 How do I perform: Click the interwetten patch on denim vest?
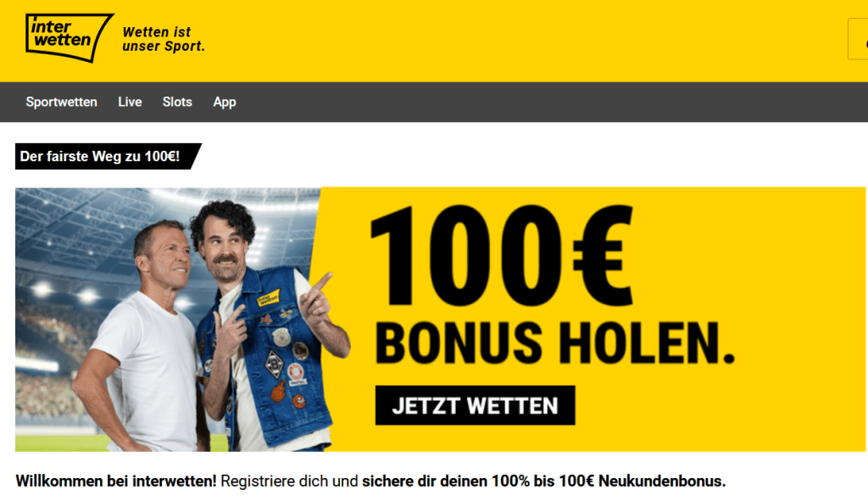pyautogui.click(x=269, y=298)
